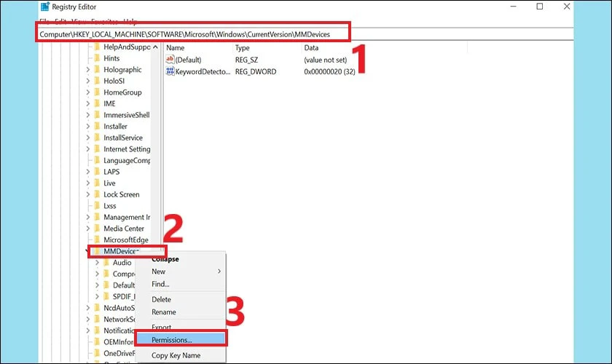Click the HelpAndSupport folder icon
This screenshot has width=612, height=364.
97,47
